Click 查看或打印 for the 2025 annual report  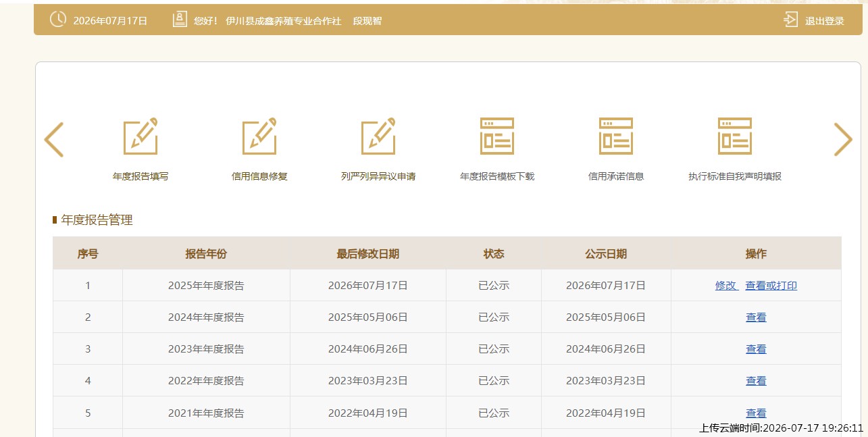(771, 286)
